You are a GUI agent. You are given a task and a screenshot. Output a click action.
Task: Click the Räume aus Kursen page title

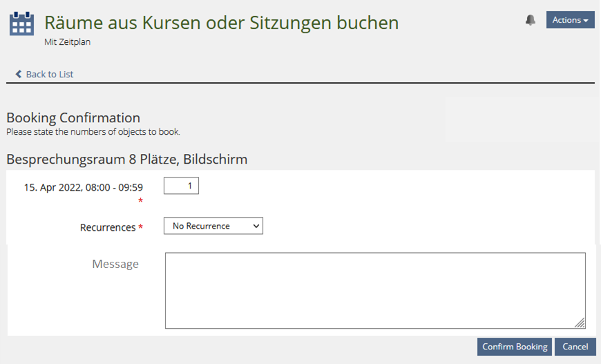coord(221,23)
